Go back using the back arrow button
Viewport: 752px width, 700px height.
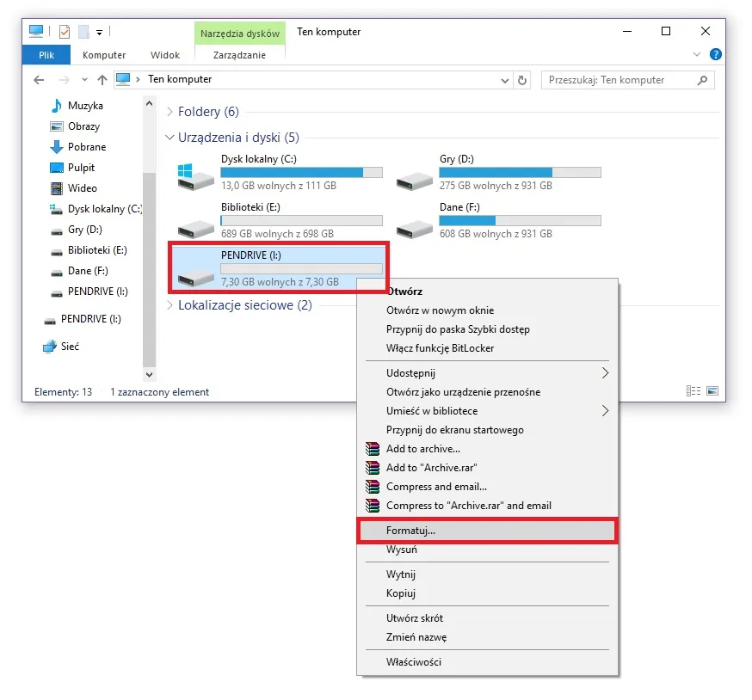(x=38, y=79)
